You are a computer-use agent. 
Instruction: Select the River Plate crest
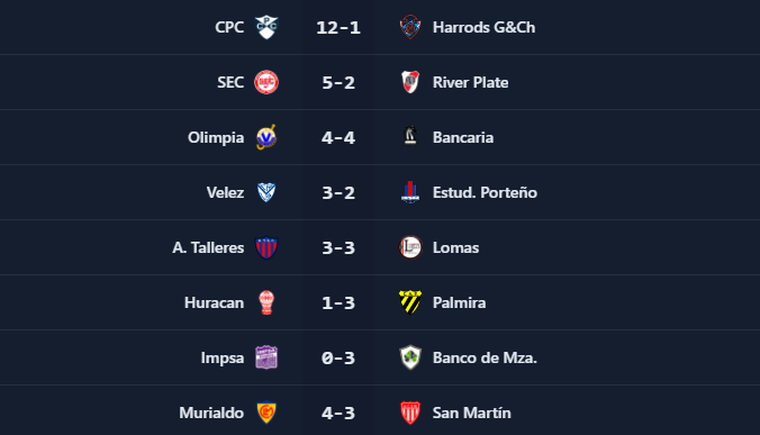(x=409, y=82)
